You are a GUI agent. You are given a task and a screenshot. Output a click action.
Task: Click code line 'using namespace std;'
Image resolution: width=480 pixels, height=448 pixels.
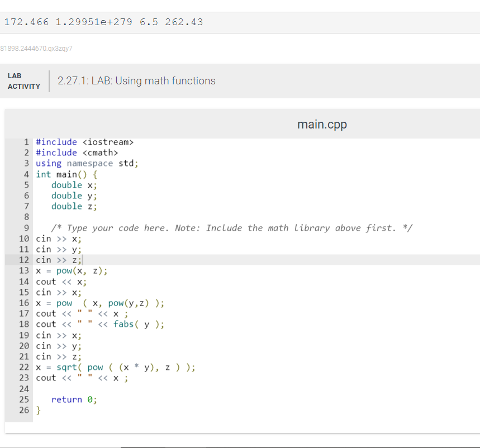[x=87, y=164]
